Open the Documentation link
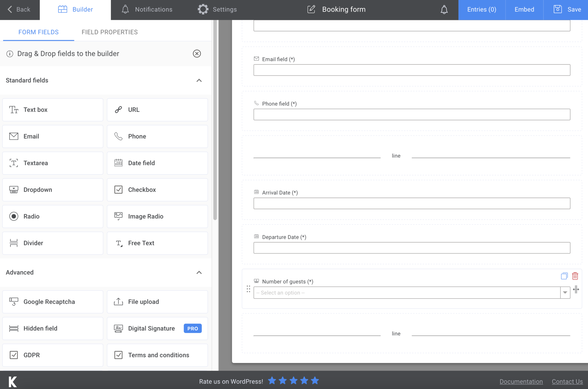588x389 pixels. pyautogui.click(x=521, y=381)
